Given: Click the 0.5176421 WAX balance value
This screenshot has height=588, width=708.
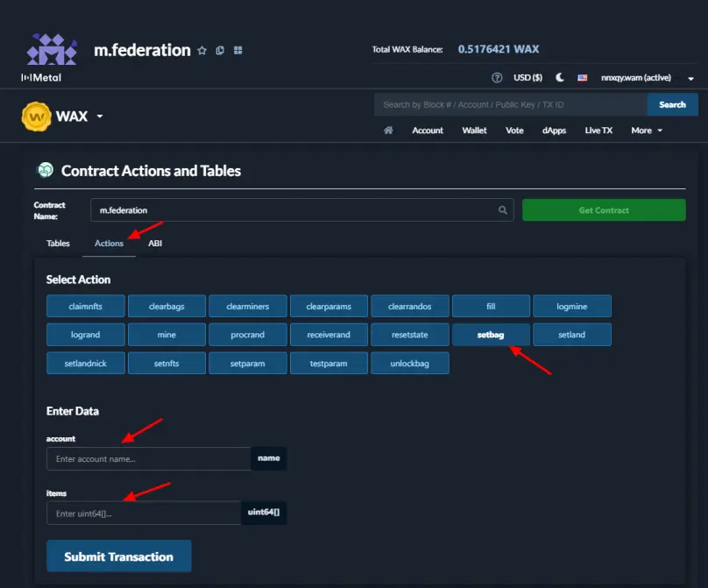Looking at the screenshot, I should coord(498,49).
